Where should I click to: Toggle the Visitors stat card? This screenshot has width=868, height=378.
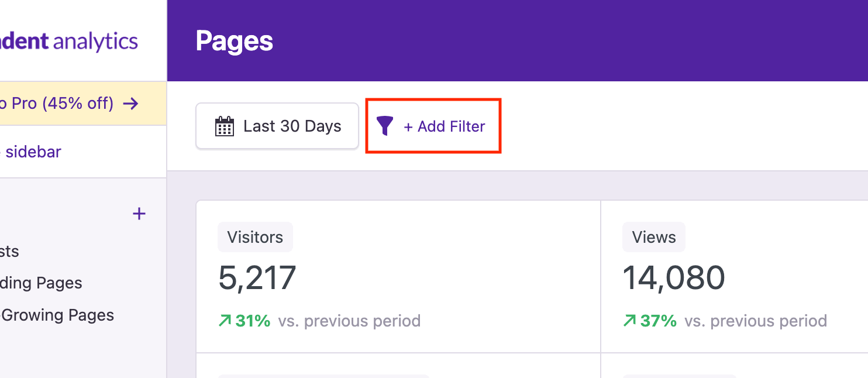398,276
